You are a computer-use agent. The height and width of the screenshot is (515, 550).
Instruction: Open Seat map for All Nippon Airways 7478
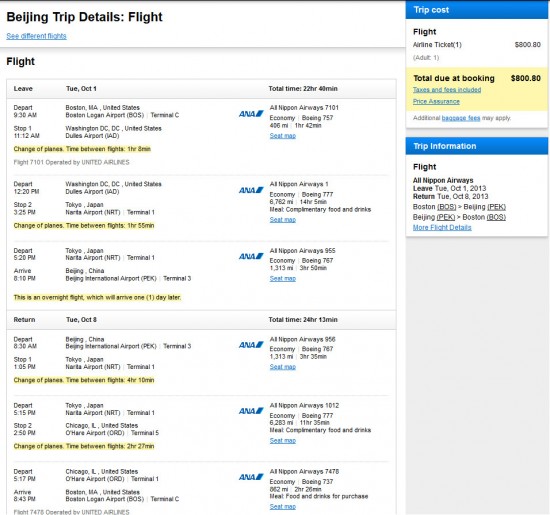coord(283,507)
